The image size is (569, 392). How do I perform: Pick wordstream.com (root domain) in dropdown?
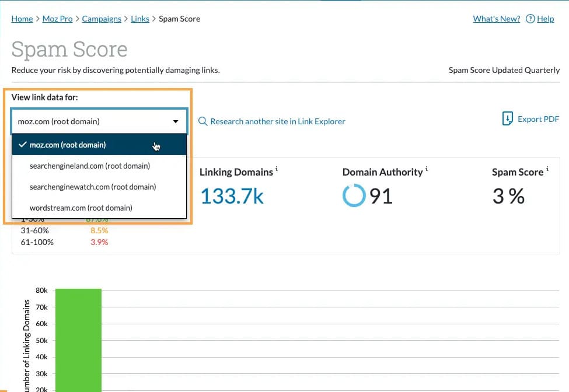[x=81, y=208]
